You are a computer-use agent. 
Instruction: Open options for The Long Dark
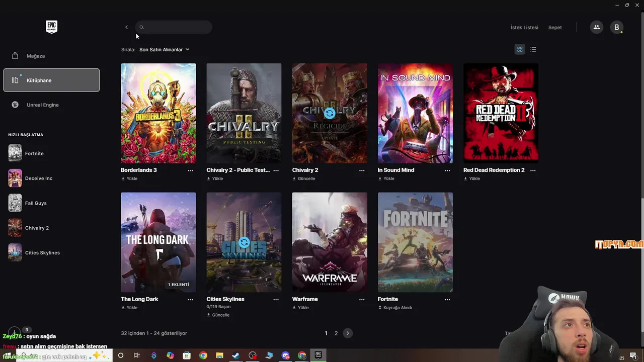click(190, 300)
